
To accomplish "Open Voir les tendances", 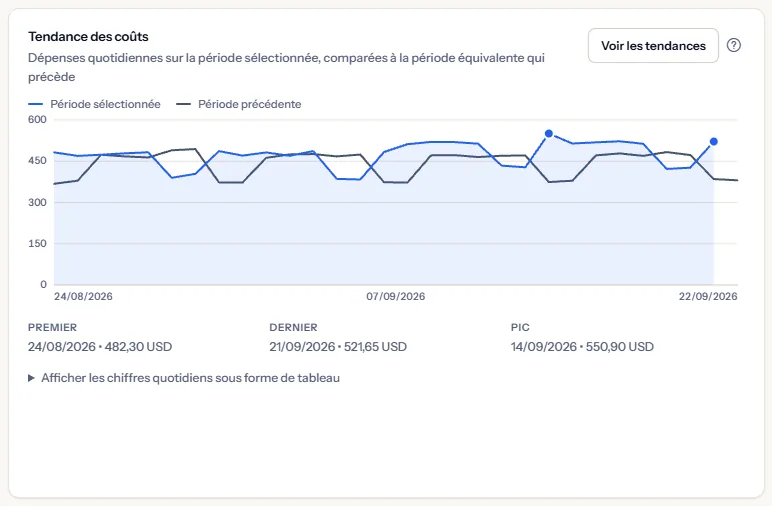I will pos(653,45).
